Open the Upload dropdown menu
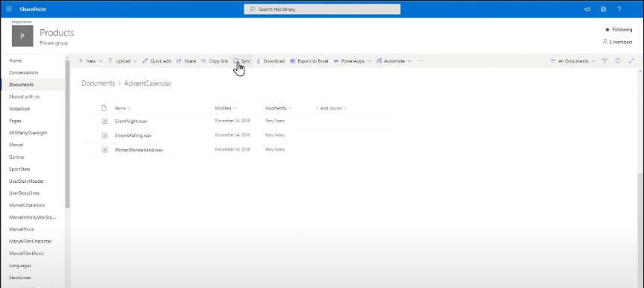Viewport: 644px width, 288px height. click(122, 60)
